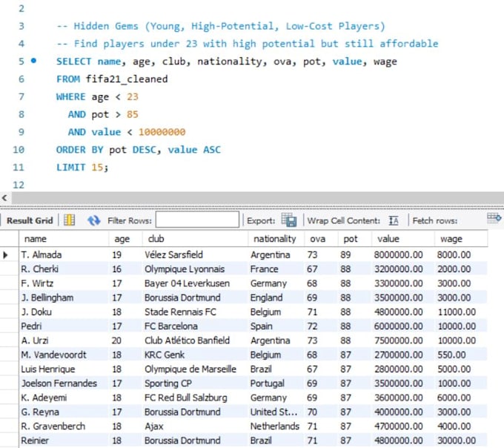Select the Result Grid label

click(x=30, y=220)
